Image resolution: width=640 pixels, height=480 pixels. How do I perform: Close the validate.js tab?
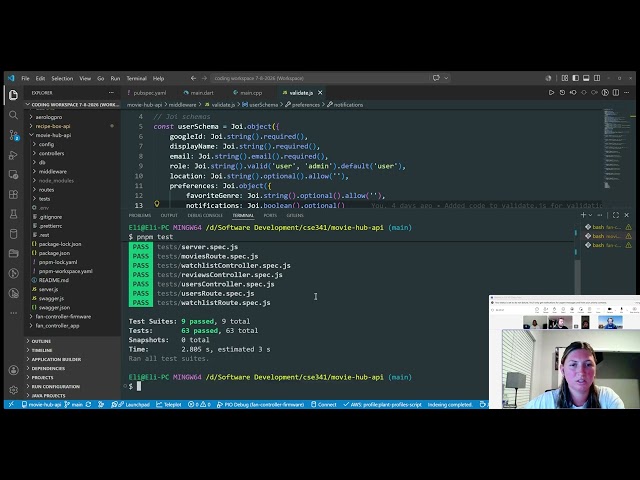coord(320,93)
